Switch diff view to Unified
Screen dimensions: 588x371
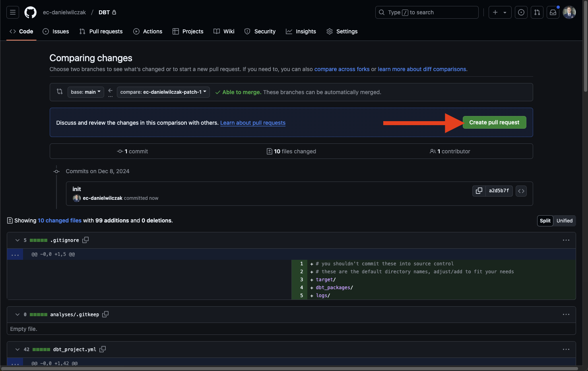pos(565,221)
